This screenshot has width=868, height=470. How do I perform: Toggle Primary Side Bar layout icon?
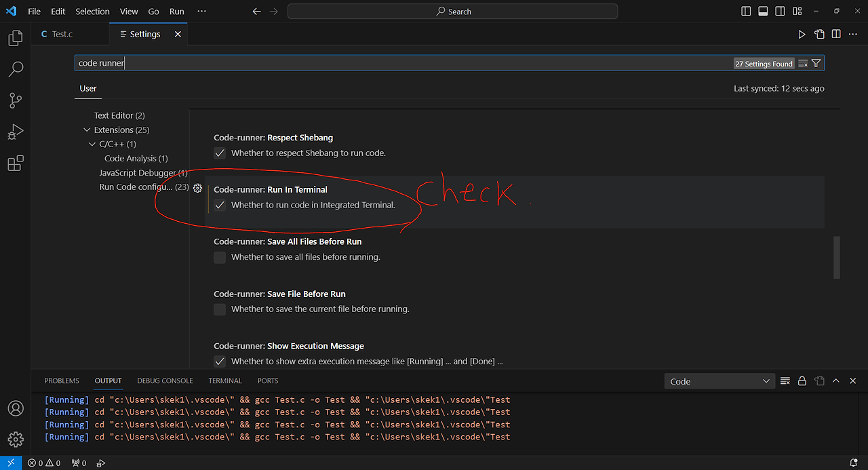pyautogui.click(x=746, y=12)
